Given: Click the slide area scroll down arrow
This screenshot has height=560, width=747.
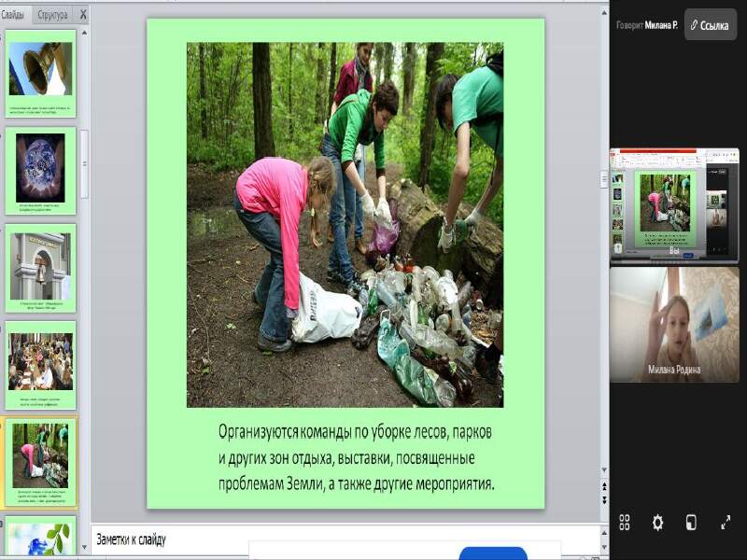Looking at the screenshot, I should [604, 470].
